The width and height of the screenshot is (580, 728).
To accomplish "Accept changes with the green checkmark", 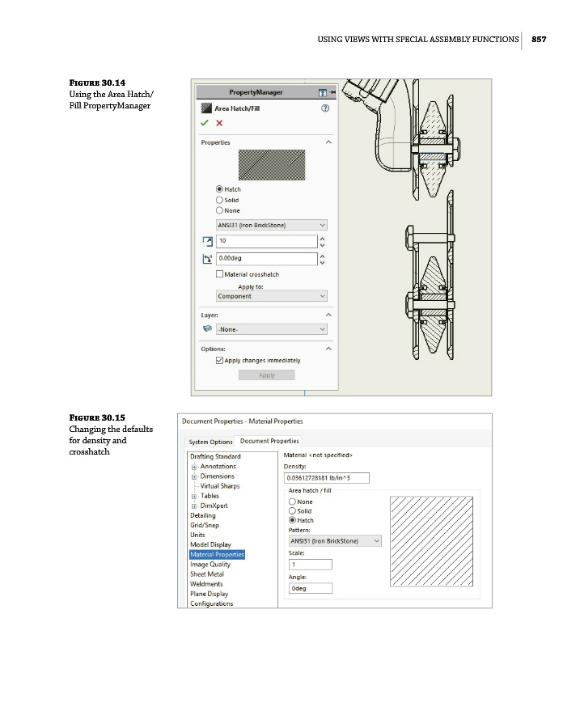I will [205, 123].
